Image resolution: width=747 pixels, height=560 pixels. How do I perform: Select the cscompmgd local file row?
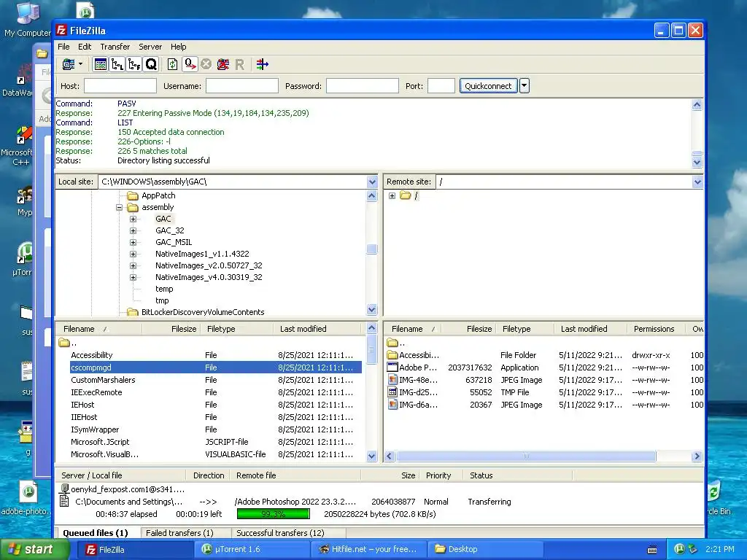point(215,367)
